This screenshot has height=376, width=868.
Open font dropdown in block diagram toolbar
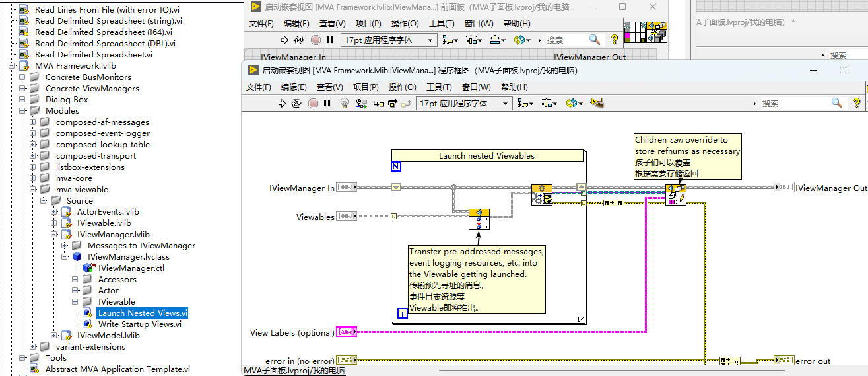tap(465, 103)
